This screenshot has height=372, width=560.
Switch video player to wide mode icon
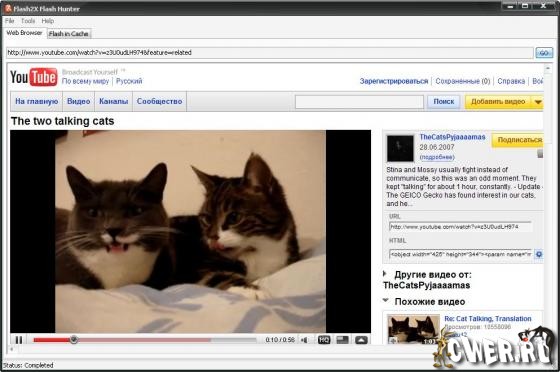click(342, 340)
